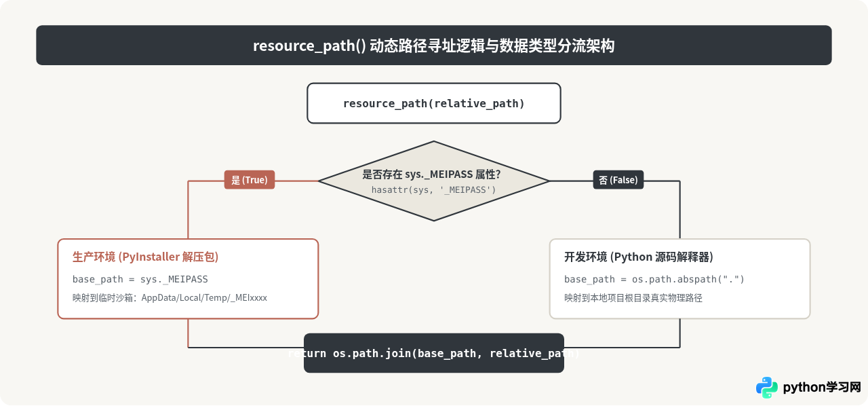Screen dimensions: 868x406
Task: Click base_path = sys._MEIPASS code line
Action: point(140,279)
